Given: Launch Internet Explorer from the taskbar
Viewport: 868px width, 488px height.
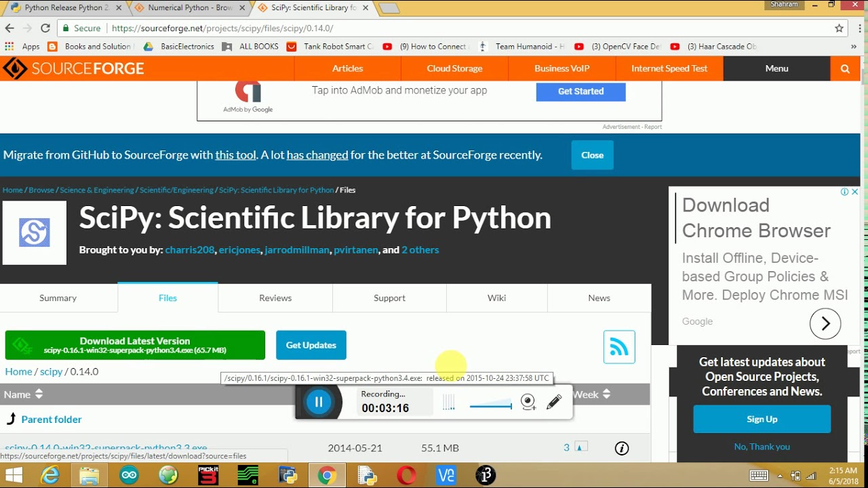Looking at the screenshot, I should [50, 476].
